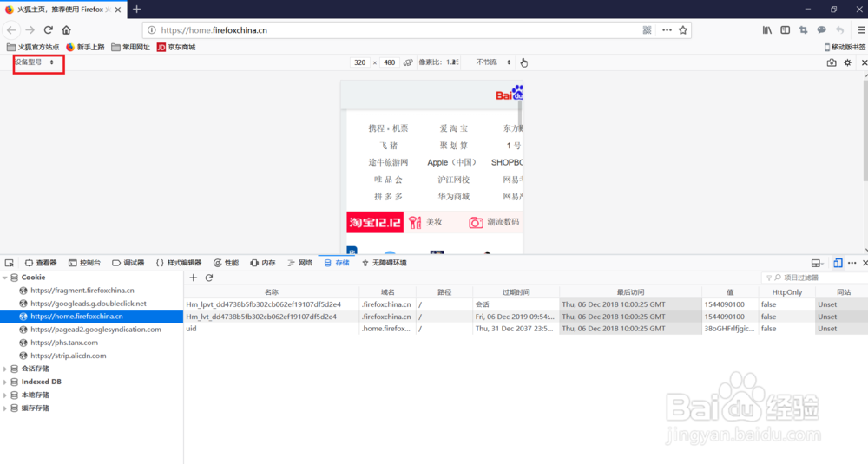Open the Firefox hamburger menu
Viewport: 868px width, 464px height.
click(861, 29)
